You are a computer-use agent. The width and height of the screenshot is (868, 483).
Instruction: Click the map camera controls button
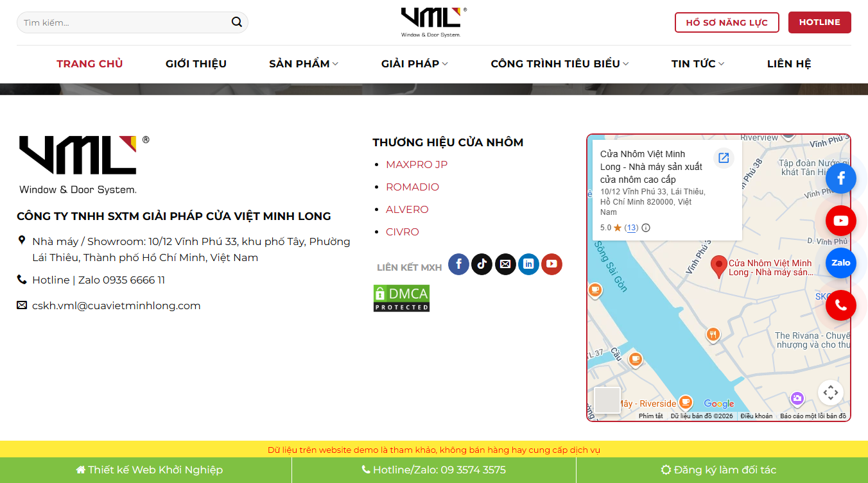pyautogui.click(x=831, y=393)
